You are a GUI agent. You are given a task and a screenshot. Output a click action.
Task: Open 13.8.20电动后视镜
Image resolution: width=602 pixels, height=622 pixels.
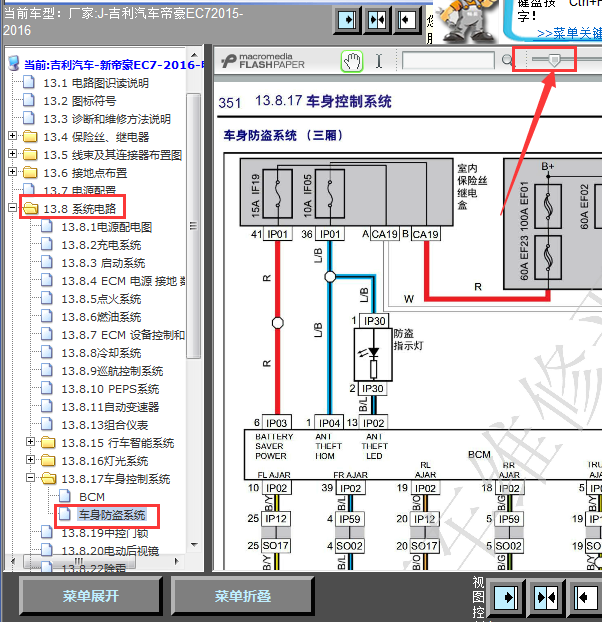click(110, 551)
